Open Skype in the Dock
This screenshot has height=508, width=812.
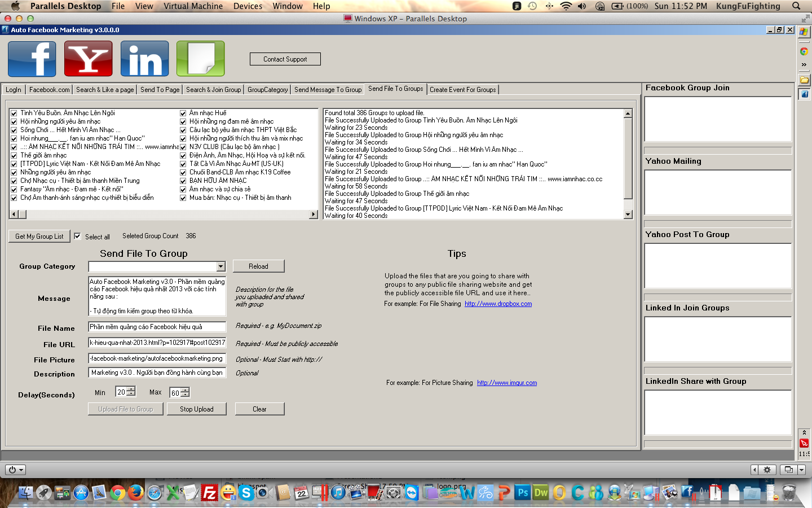click(x=246, y=493)
